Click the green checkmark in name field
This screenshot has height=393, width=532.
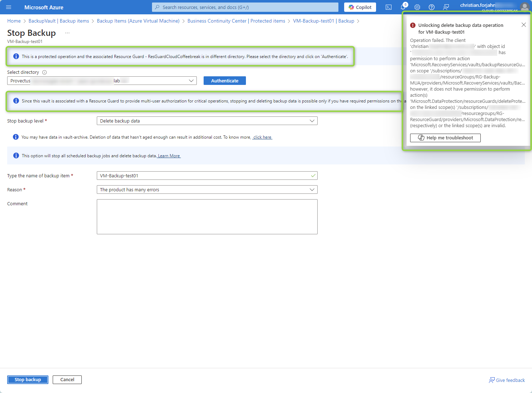[x=313, y=176]
